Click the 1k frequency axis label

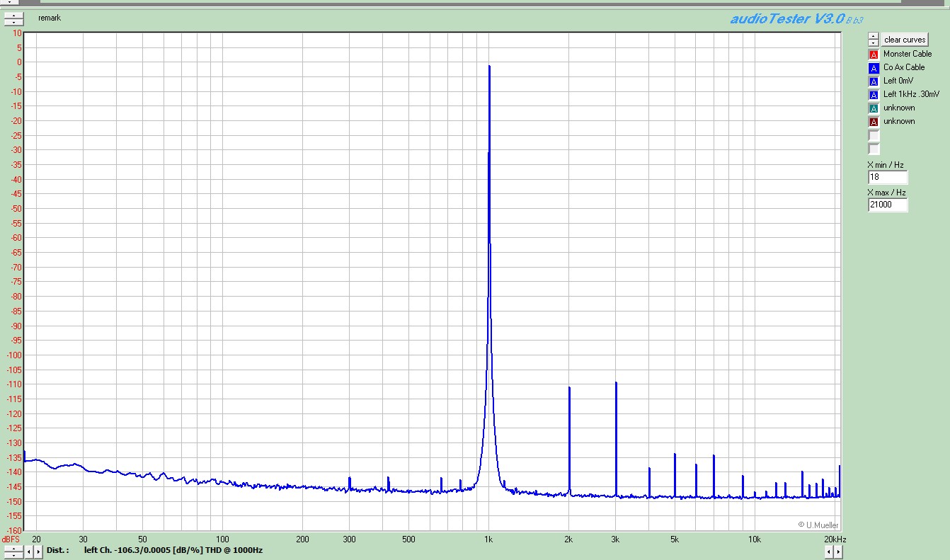click(488, 539)
